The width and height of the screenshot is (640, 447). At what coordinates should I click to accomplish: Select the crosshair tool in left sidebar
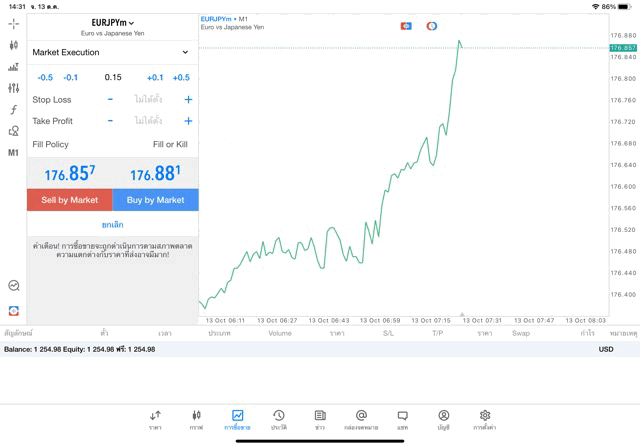13,23
